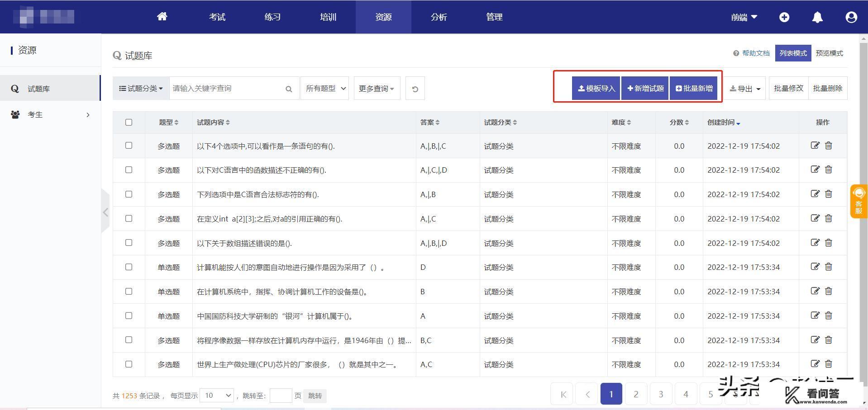
Task: Click the bell notification icon
Action: 817,17
